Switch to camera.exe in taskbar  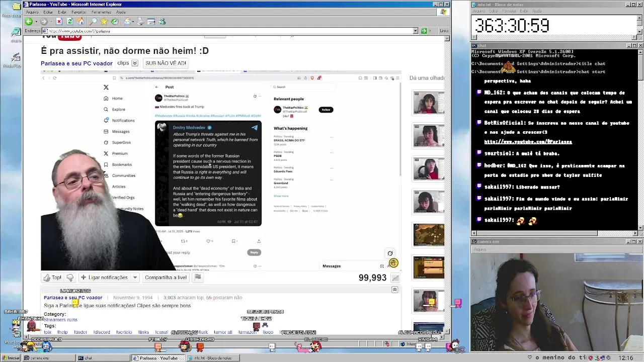point(49,358)
